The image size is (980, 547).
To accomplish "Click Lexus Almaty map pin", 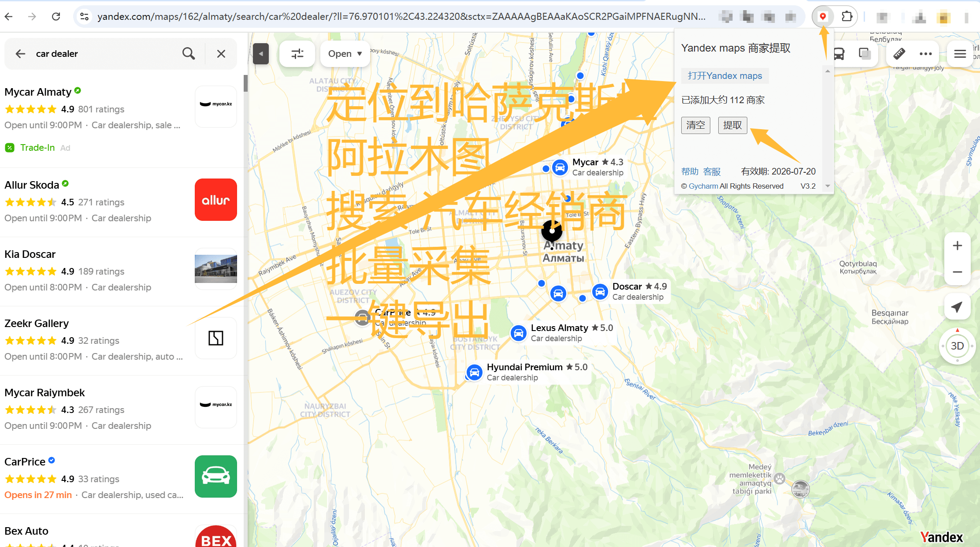I will pos(519,333).
